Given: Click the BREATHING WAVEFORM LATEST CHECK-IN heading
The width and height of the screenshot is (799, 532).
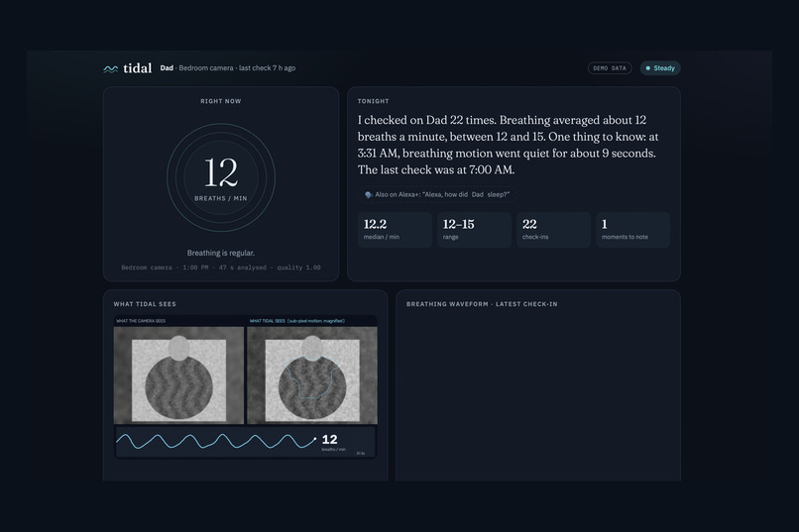Looking at the screenshot, I should [x=482, y=304].
